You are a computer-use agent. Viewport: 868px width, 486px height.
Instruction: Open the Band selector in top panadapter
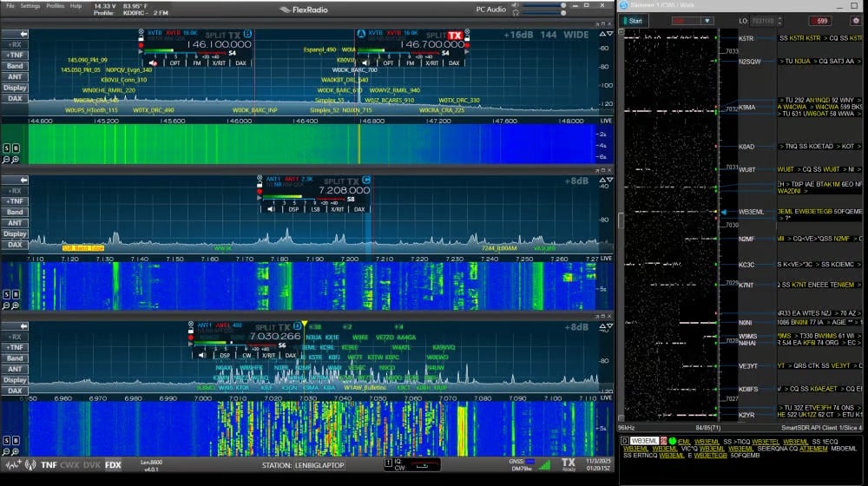pos(15,66)
